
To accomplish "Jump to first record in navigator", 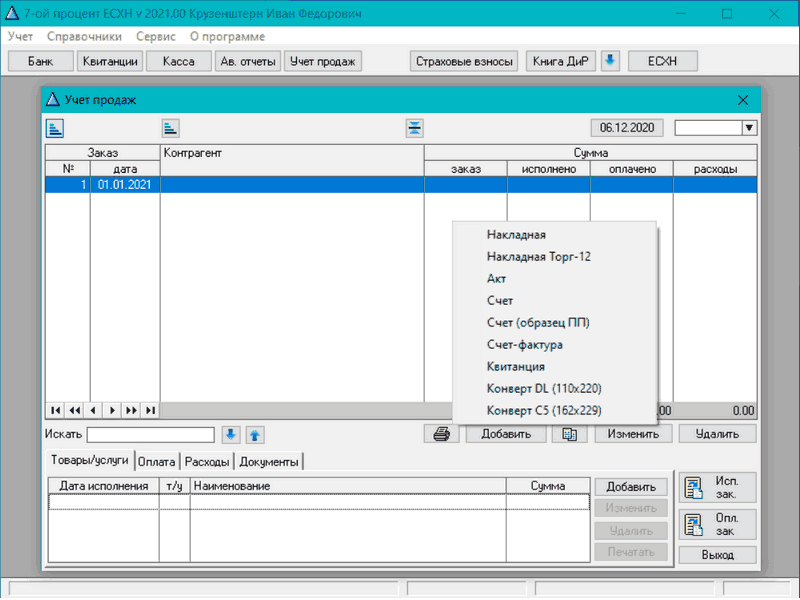I will [x=54, y=410].
